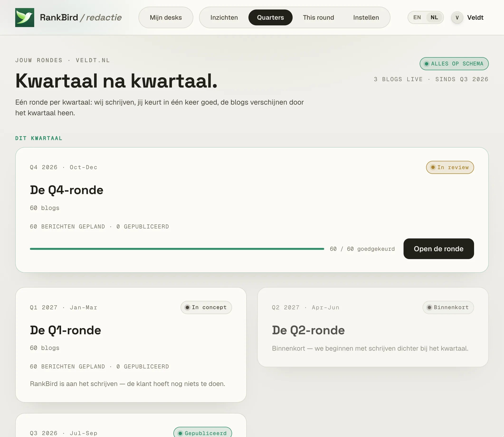
Task: Go to the Inzichten tab
Action: coord(224,18)
